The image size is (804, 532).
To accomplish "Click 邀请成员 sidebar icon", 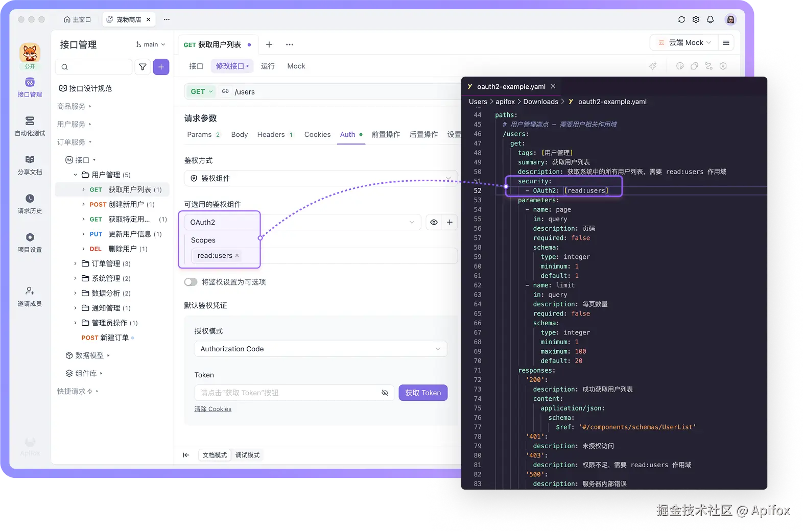I will pos(30,297).
